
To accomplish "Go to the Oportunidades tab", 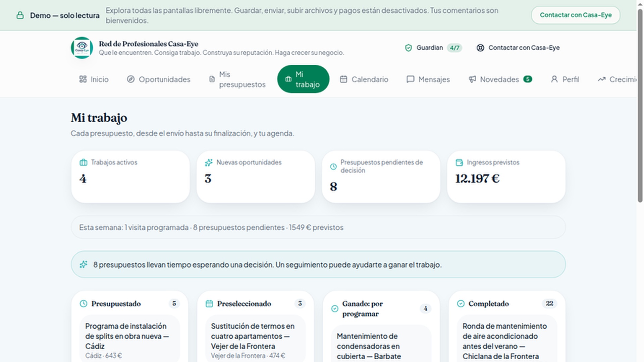I will [159, 79].
